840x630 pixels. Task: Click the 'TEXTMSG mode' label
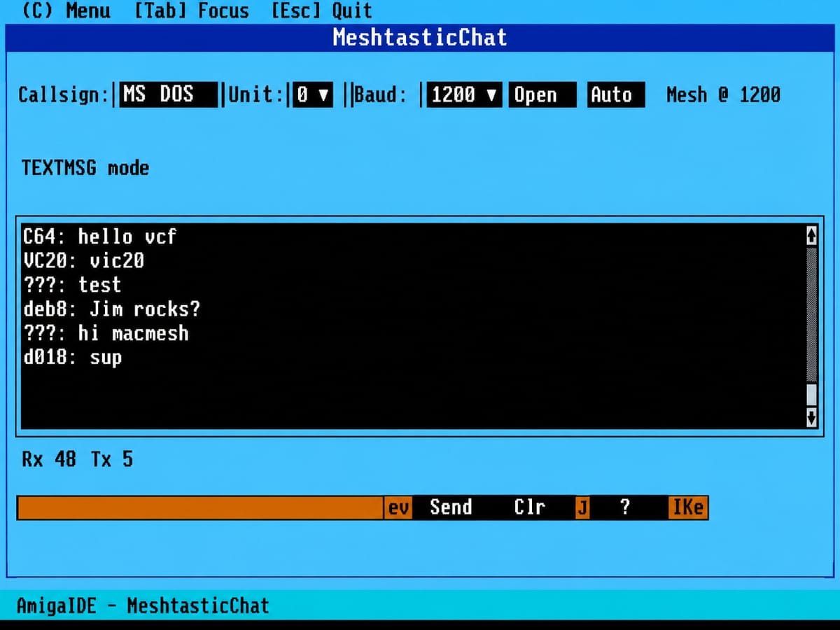(x=85, y=168)
